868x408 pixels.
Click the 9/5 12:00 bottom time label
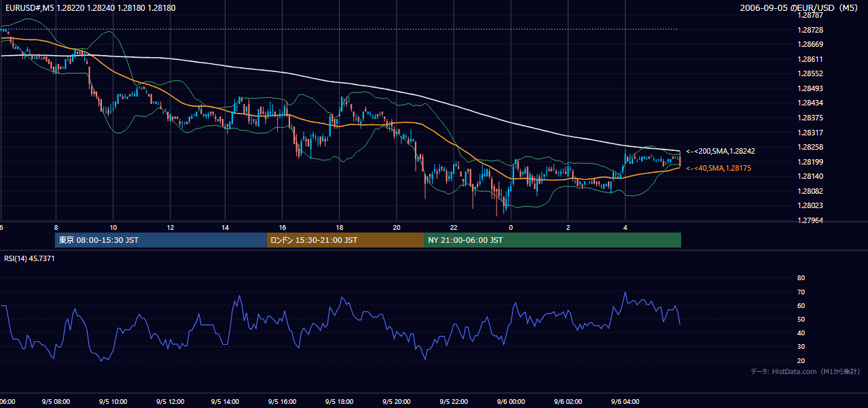pos(170,402)
